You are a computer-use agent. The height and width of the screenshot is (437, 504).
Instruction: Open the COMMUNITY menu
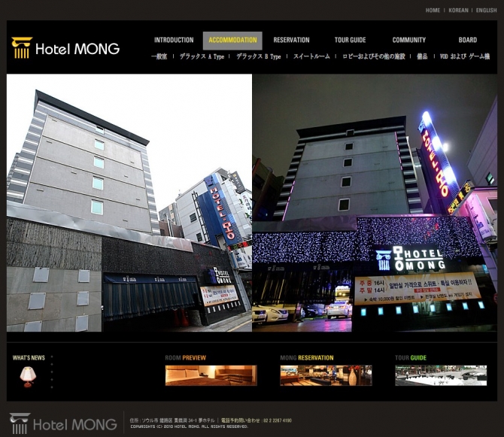[409, 40]
